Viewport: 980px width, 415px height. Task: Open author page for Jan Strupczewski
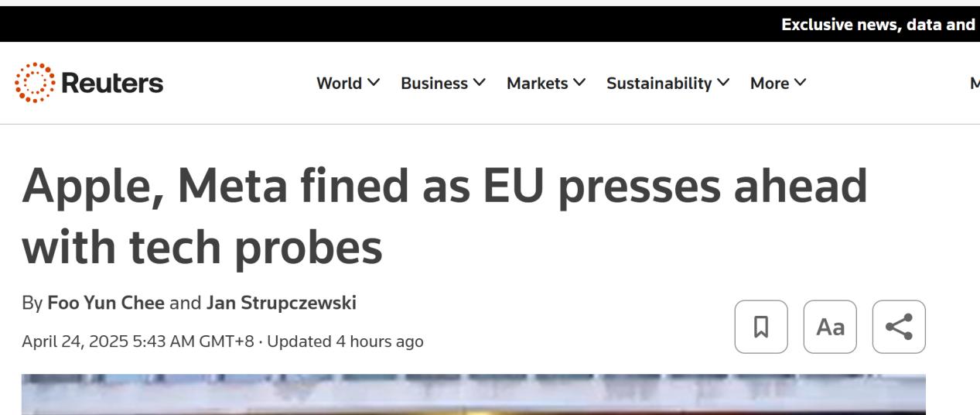(x=282, y=304)
